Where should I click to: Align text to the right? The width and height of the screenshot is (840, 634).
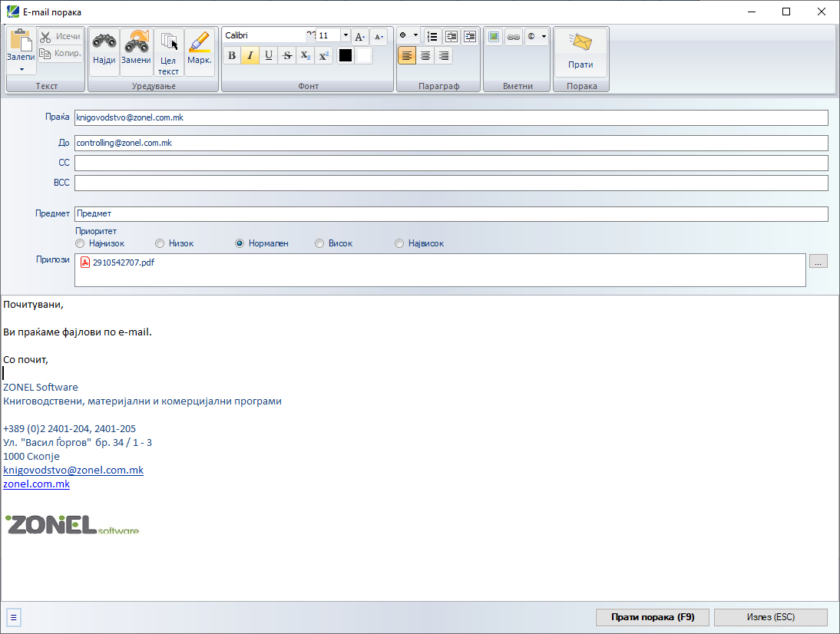(444, 55)
